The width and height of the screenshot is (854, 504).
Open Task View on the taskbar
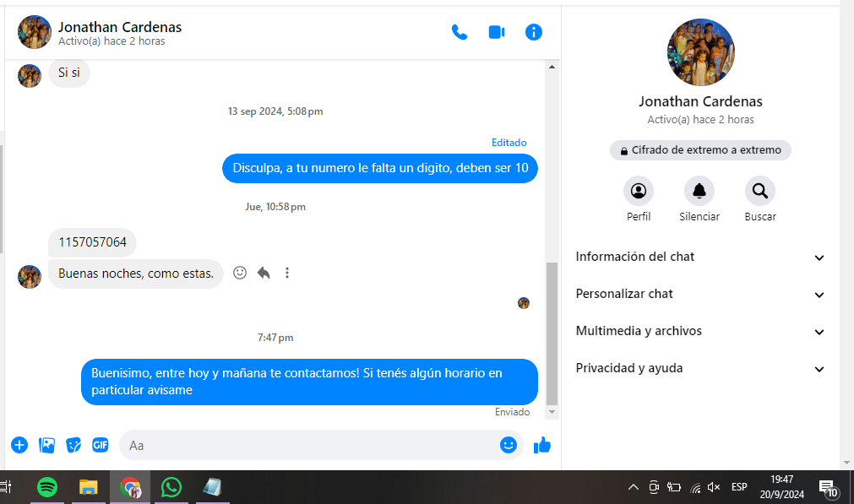[x=6, y=487]
